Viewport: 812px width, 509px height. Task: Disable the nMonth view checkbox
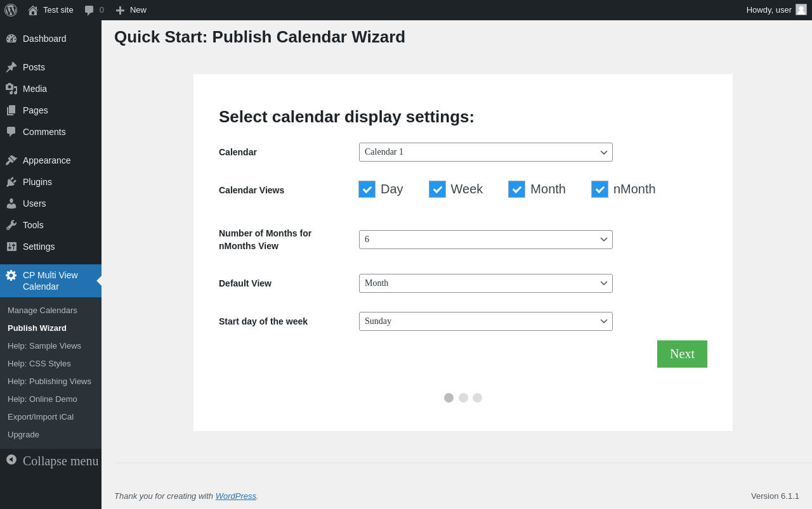[599, 190]
